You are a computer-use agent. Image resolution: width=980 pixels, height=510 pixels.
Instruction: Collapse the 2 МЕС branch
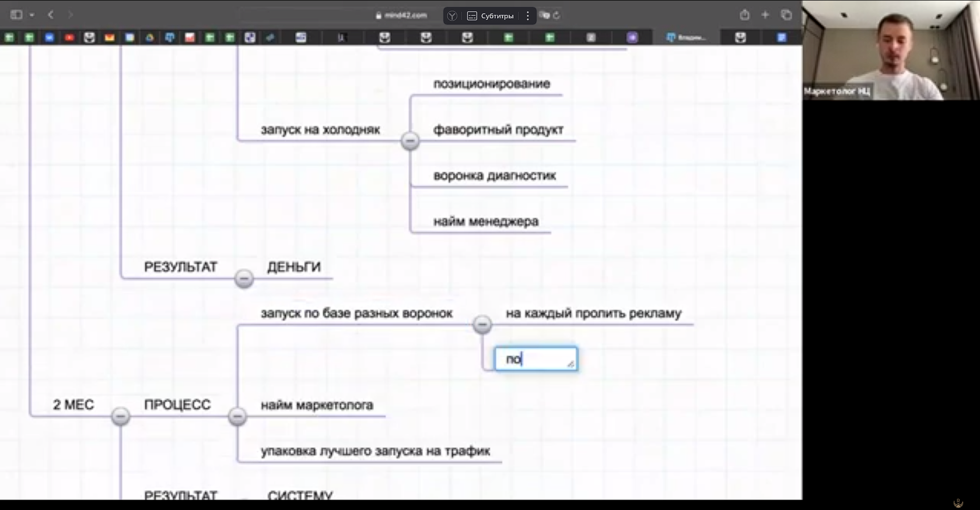[x=120, y=416]
